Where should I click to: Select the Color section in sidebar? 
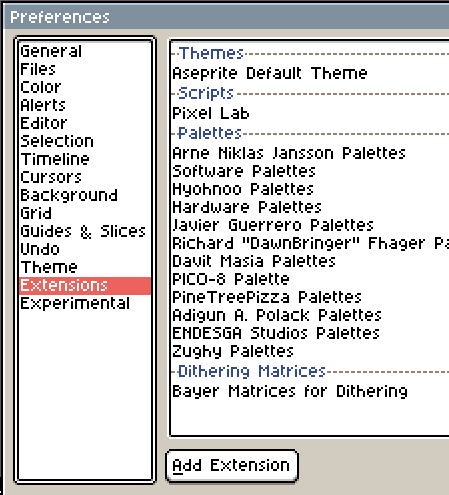pos(85,87)
